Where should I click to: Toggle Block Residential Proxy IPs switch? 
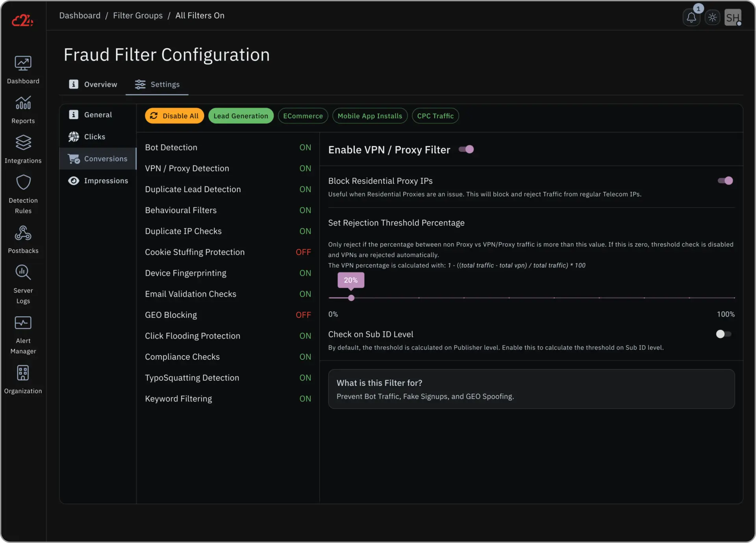point(725,181)
